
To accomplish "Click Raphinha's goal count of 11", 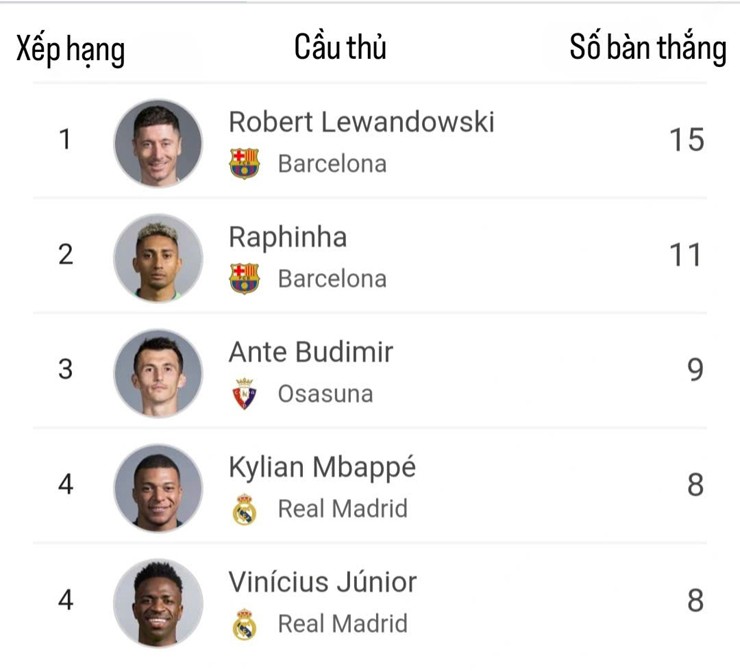I will (687, 255).
